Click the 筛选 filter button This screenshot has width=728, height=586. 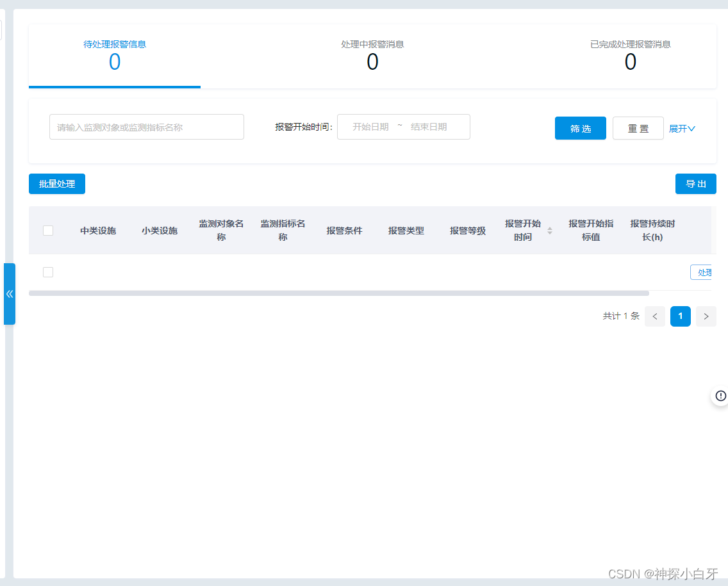coord(580,129)
